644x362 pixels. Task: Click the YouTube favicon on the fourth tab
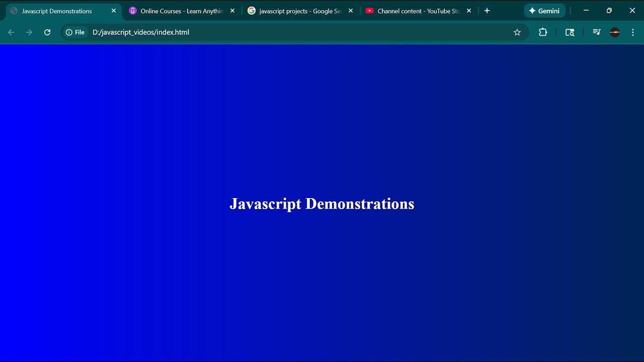click(370, 11)
